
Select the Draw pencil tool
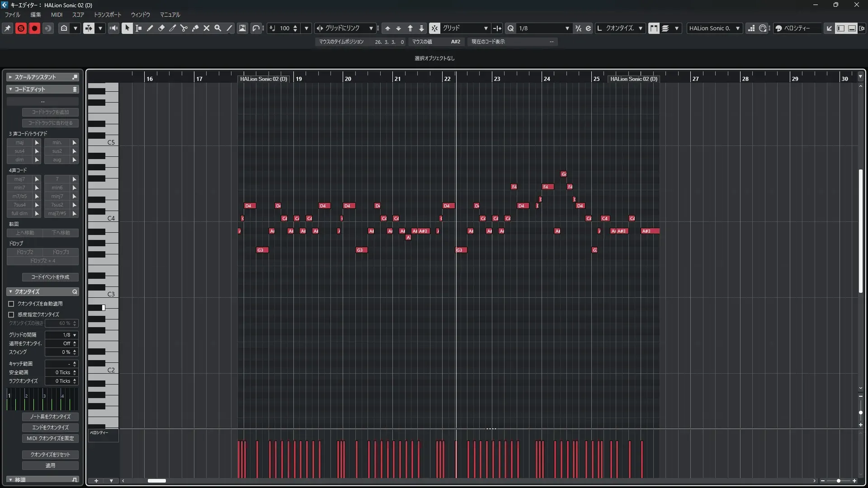150,28
